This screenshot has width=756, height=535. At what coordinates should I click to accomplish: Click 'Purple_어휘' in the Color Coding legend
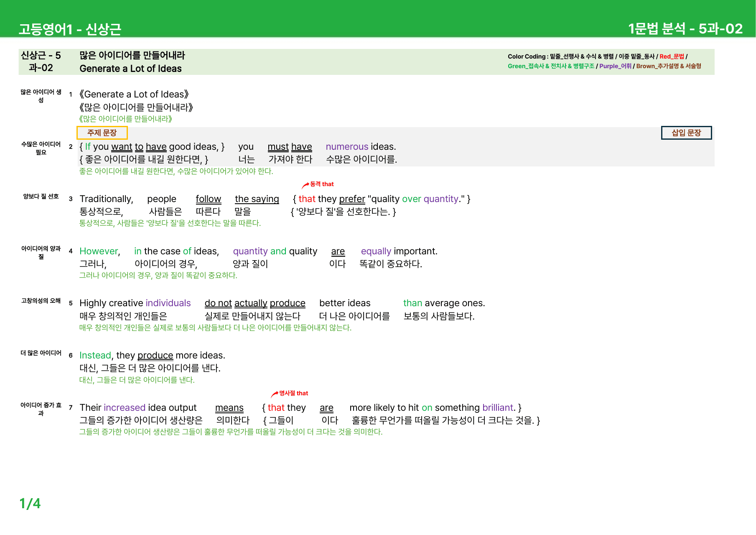click(x=615, y=66)
